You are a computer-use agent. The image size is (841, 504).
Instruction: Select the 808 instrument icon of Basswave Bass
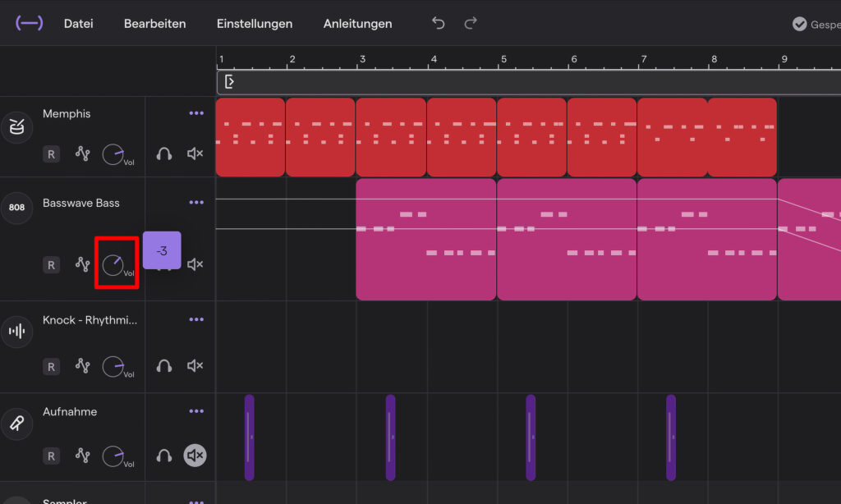(16, 208)
